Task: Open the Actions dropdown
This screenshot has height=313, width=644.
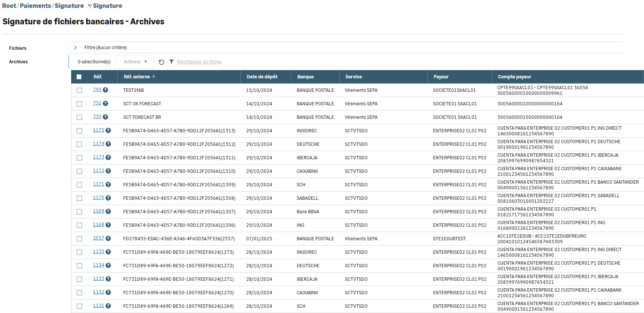Action: pyautogui.click(x=135, y=62)
